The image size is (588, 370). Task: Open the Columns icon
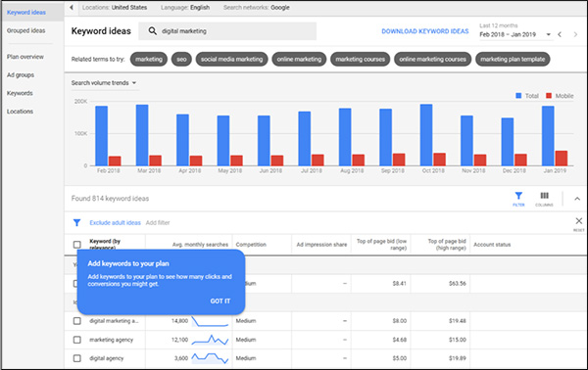544,199
